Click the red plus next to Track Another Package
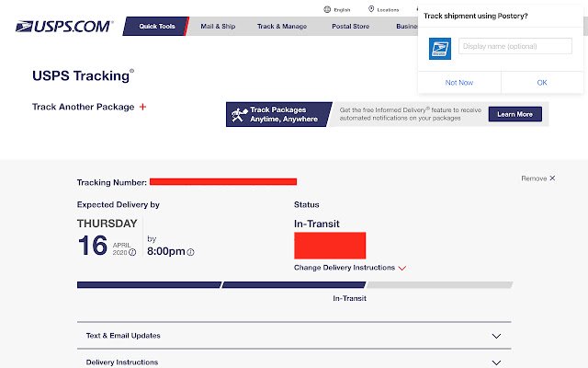The width and height of the screenshot is (588, 368). click(142, 107)
